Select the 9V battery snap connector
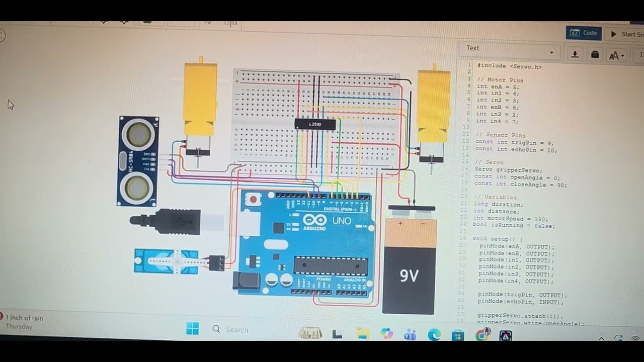This screenshot has width=644, height=362. [411, 207]
